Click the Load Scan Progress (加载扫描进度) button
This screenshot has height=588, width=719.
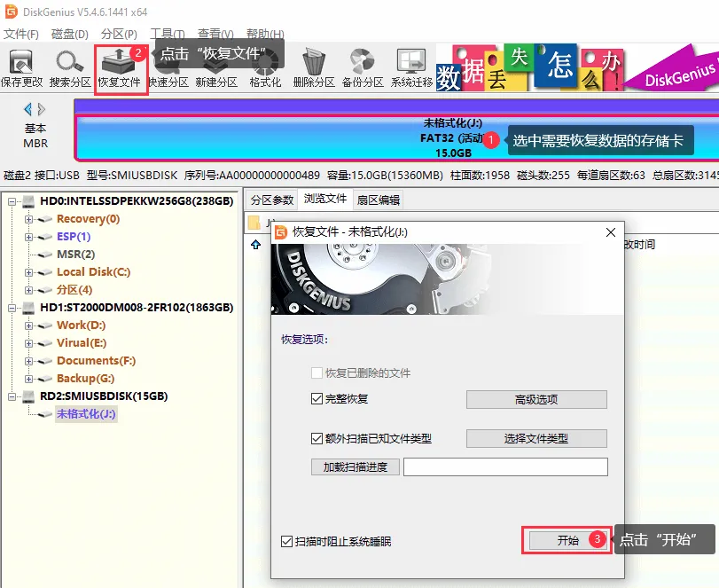356,466
